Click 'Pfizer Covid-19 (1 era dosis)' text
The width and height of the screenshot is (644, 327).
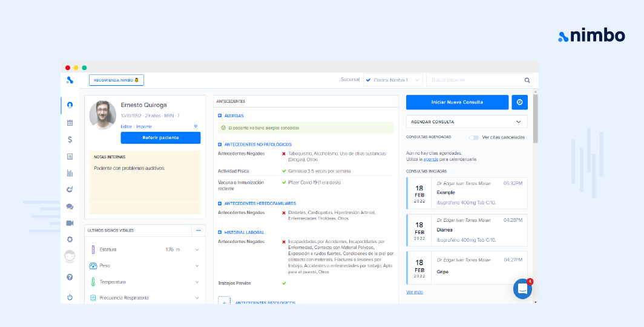point(314,183)
